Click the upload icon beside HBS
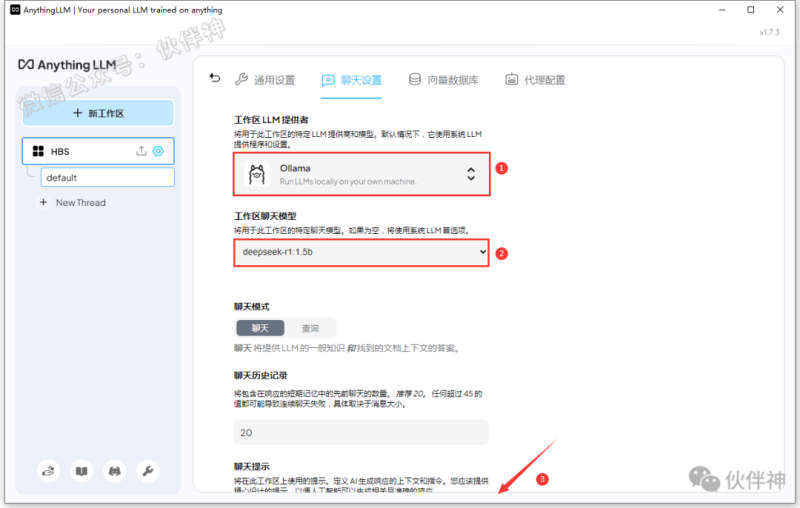The image size is (800, 508). point(141,151)
